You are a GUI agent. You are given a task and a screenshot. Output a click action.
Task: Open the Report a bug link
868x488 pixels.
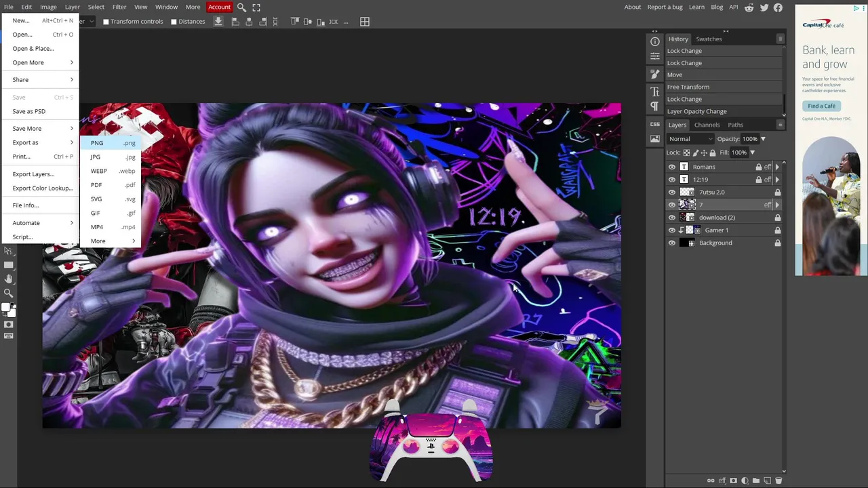coord(665,7)
